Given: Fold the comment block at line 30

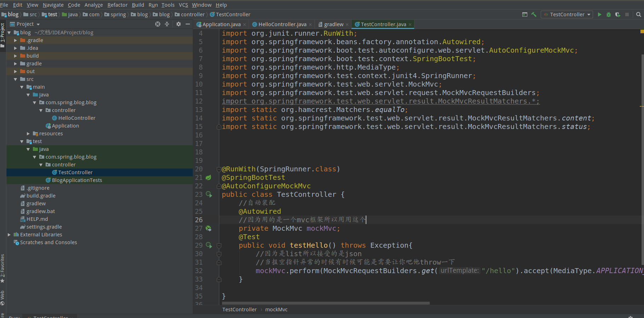Looking at the screenshot, I should [x=219, y=254].
